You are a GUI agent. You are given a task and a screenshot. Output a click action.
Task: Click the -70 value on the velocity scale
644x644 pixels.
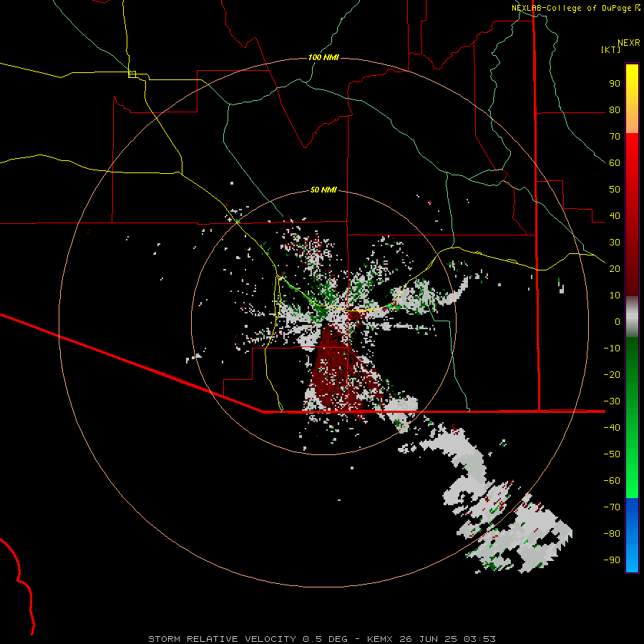612,507
